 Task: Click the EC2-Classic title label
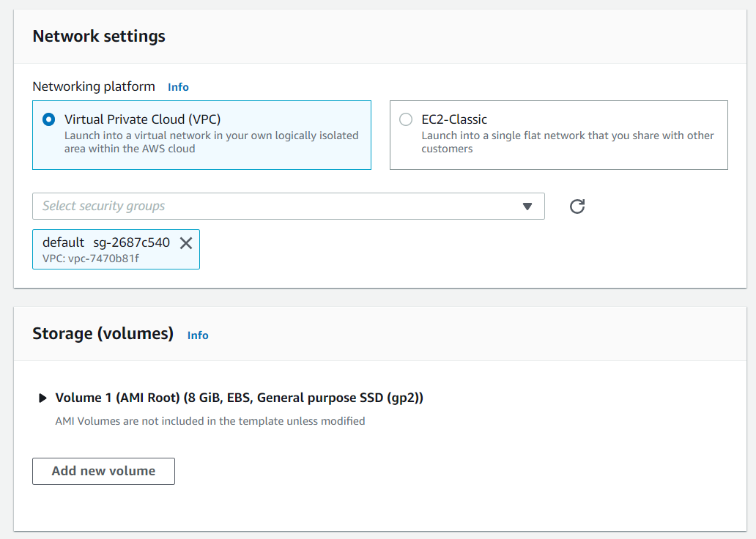(x=454, y=119)
